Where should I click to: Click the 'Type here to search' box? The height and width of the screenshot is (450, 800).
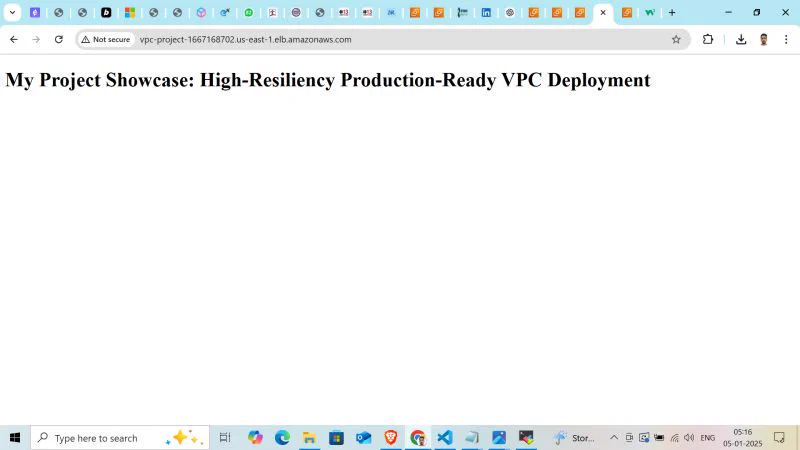[120, 438]
